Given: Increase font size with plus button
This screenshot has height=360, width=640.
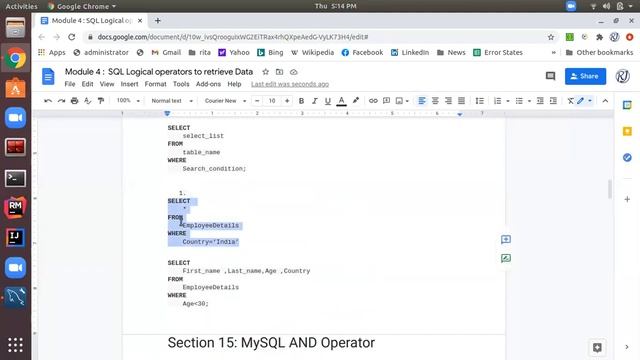Looking at the screenshot, I should click(287, 101).
